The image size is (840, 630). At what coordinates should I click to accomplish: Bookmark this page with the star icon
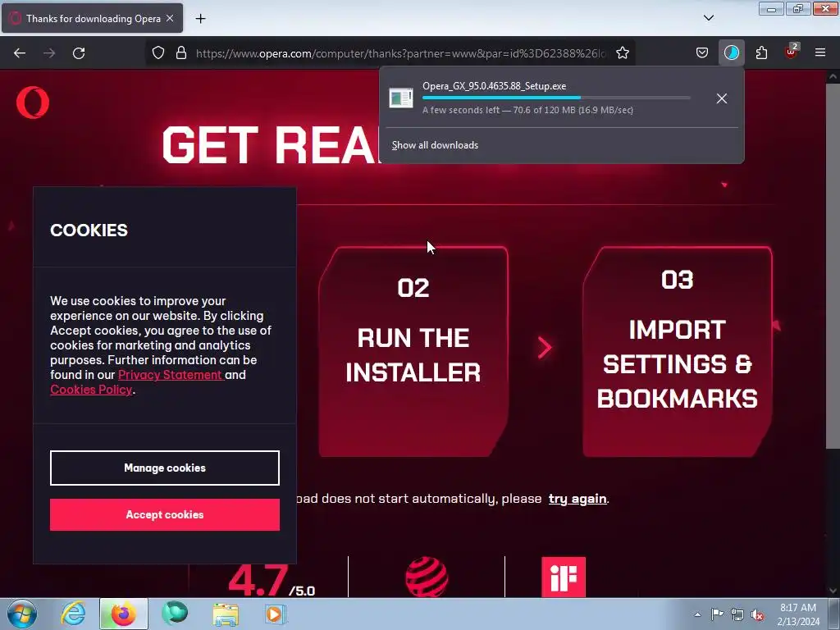click(x=622, y=52)
